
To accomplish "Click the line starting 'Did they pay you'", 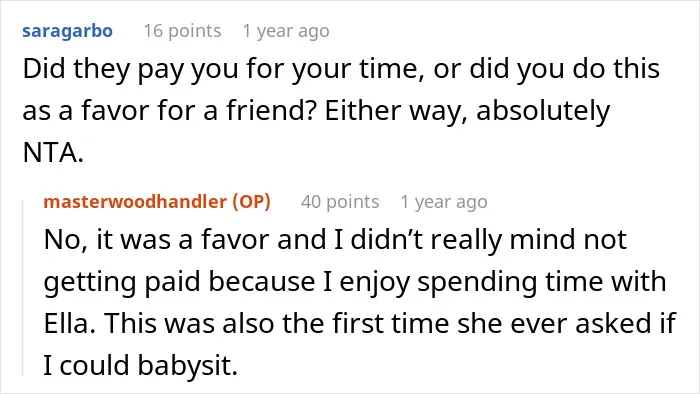I will [341, 69].
